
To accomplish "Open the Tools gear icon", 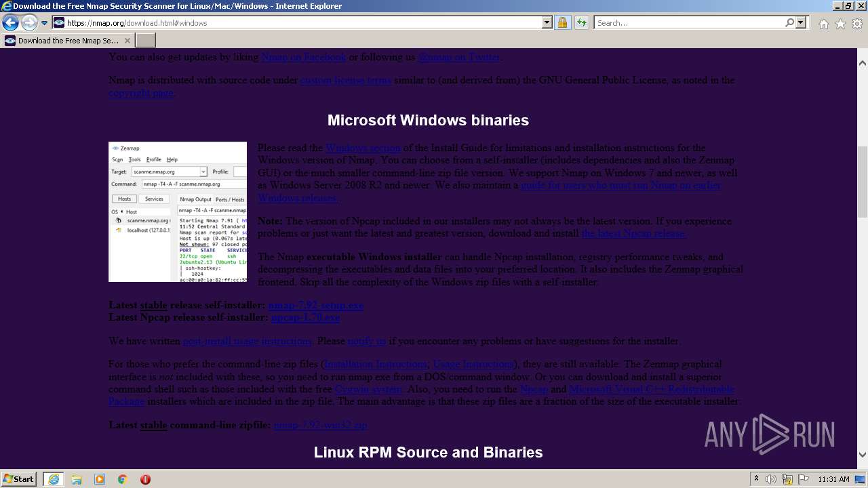I will (x=857, y=24).
